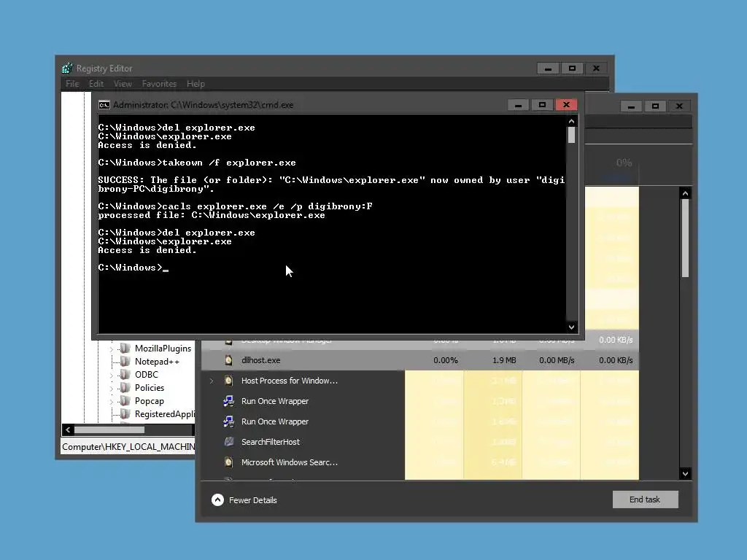Screen dimensions: 747x560
Task: Select the MozillaPlugins folder icon
Action: [x=125, y=348]
